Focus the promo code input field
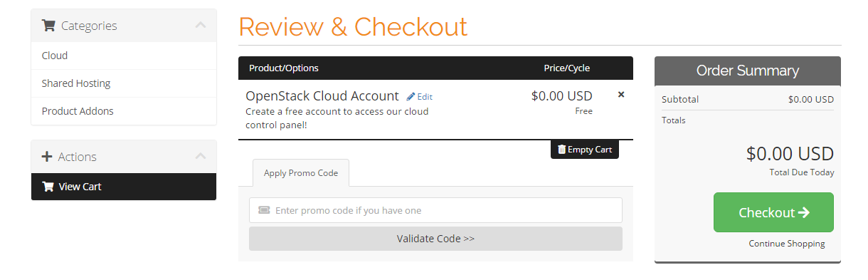This screenshot has width=868, height=280. click(x=435, y=210)
